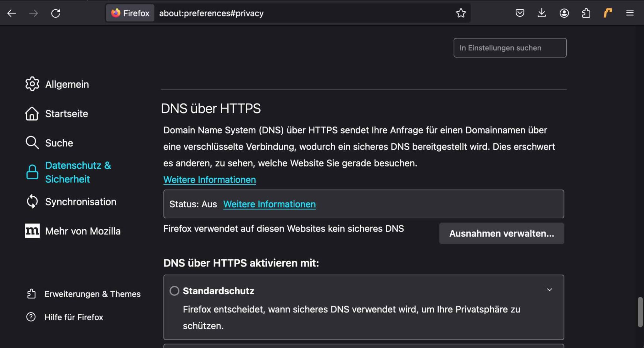Open Hilfe für Firefox via the question-mark icon
This screenshot has width=644, height=348.
(x=31, y=317)
